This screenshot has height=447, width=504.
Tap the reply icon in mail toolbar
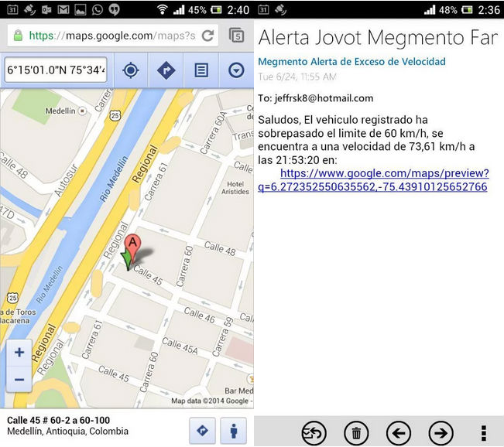pos(314,433)
